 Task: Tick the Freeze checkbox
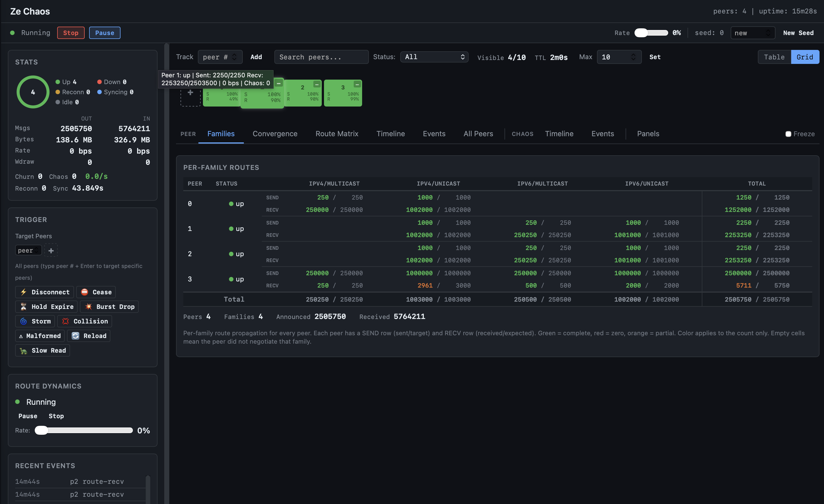point(788,134)
